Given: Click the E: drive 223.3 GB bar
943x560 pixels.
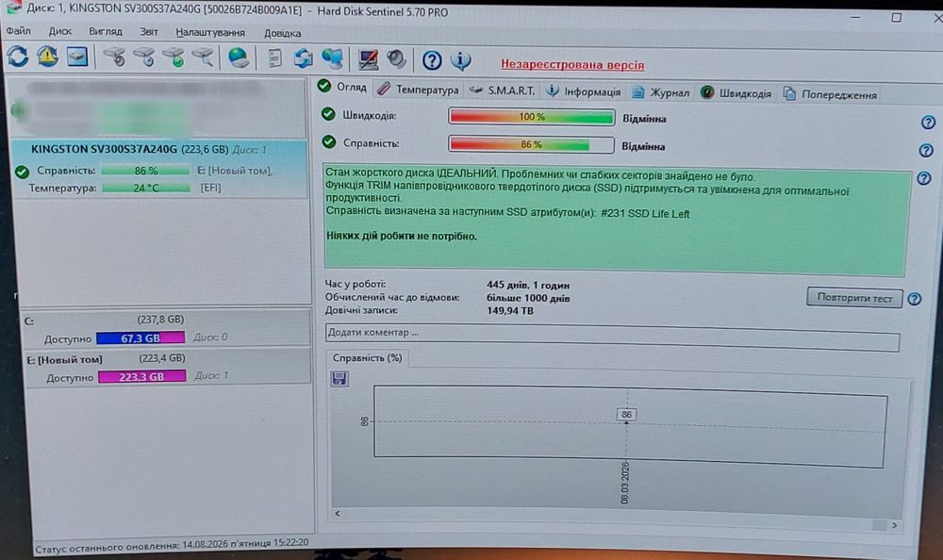Looking at the screenshot, I should click(142, 376).
